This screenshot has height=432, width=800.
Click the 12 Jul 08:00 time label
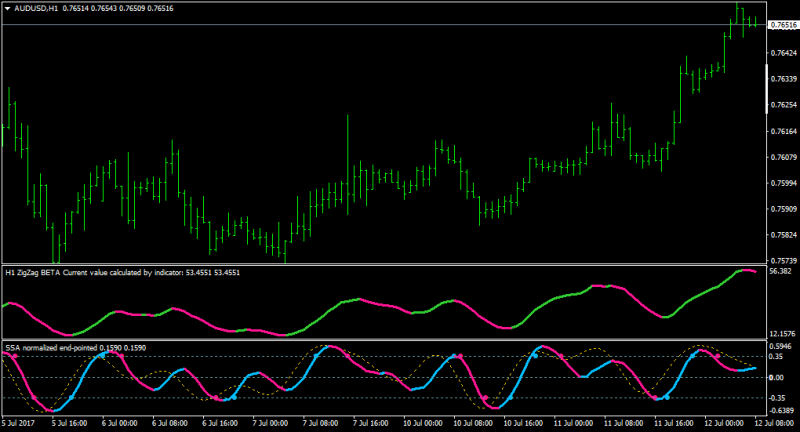tap(774, 423)
